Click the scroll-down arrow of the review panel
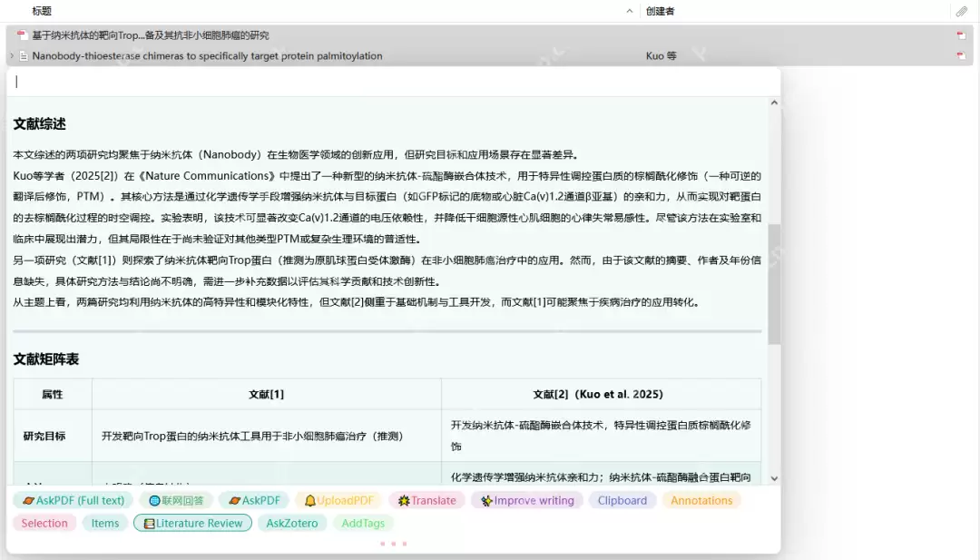The height and width of the screenshot is (560, 980). pyautogui.click(x=774, y=477)
